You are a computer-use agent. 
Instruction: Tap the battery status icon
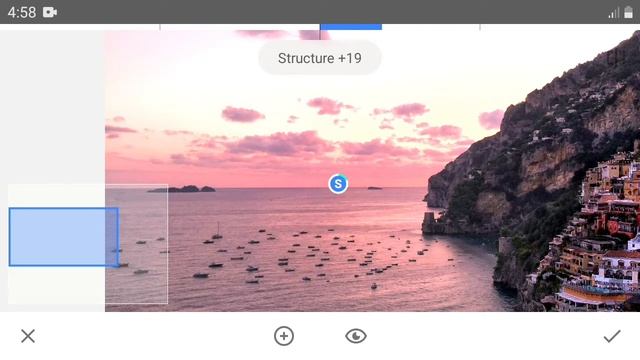(x=629, y=13)
